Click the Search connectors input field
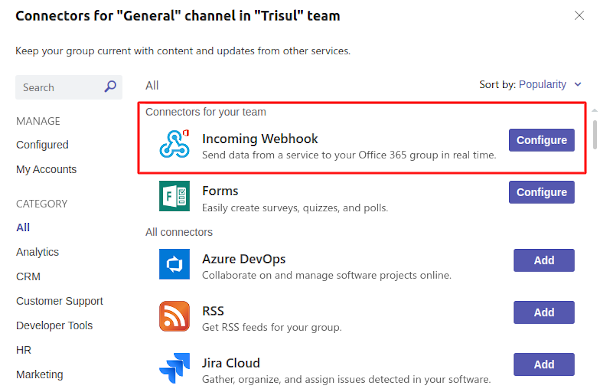Viewport: 600px width, 389px height. point(68,87)
